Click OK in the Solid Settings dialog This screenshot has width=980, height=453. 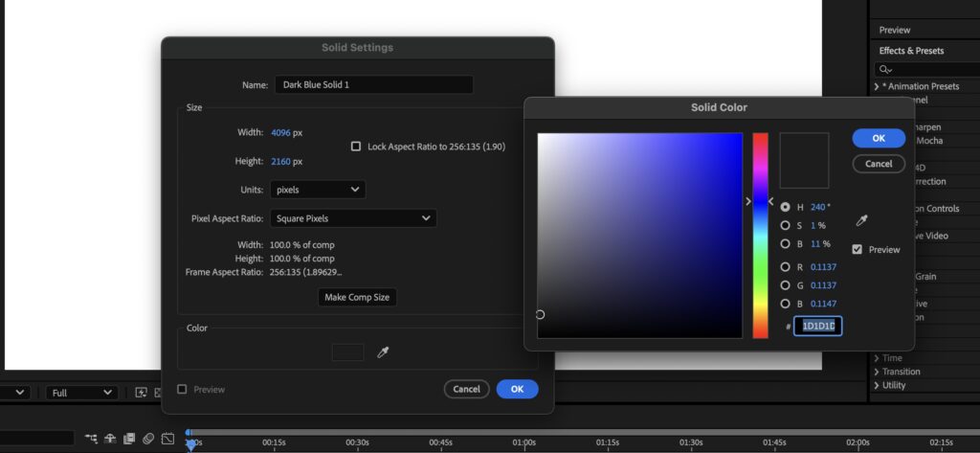(517, 389)
